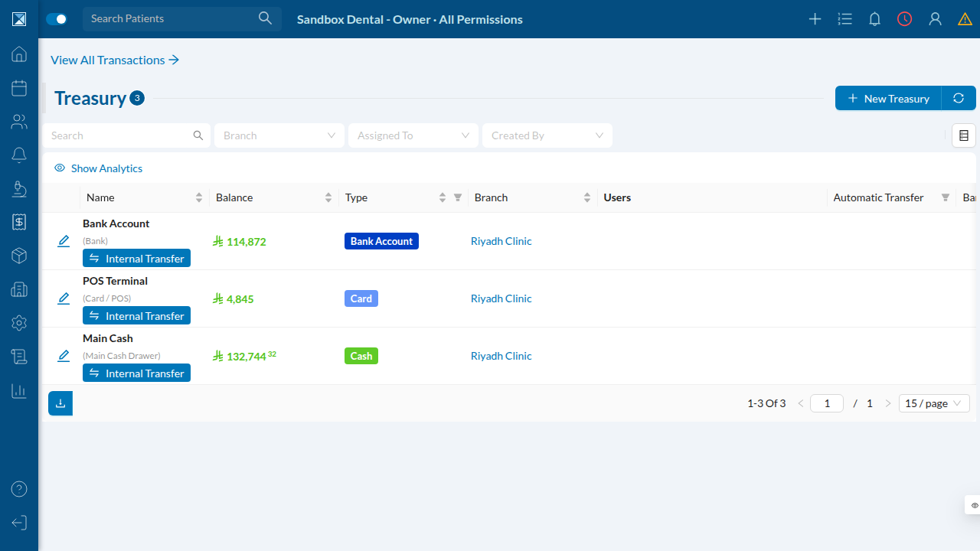Sort by the Branch column arrows

[x=587, y=197]
